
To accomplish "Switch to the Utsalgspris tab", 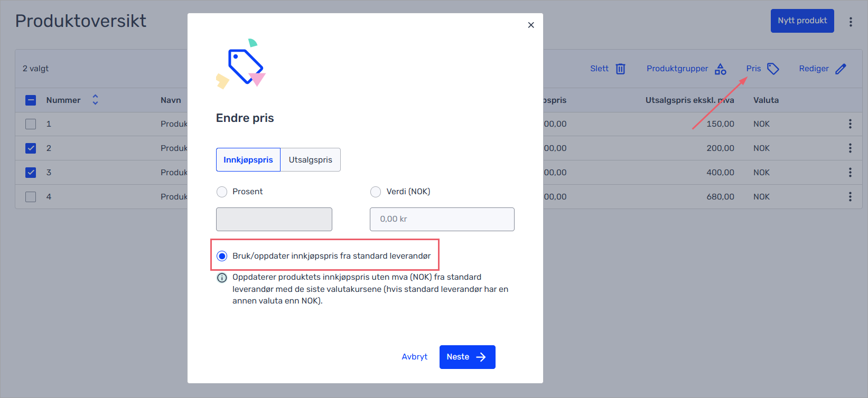I will (x=311, y=159).
